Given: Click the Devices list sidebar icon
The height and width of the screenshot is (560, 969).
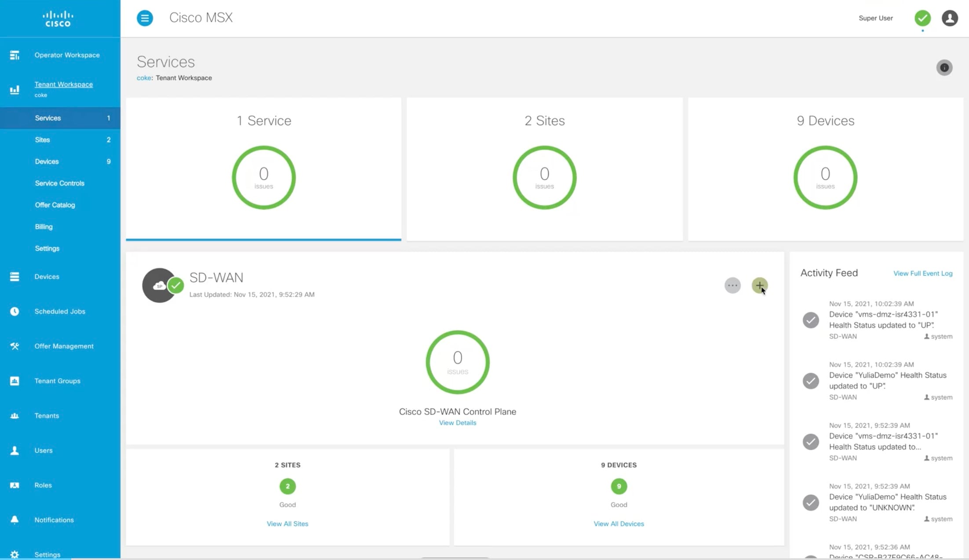Looking at the screenshot, I should (x=15, y=276).
